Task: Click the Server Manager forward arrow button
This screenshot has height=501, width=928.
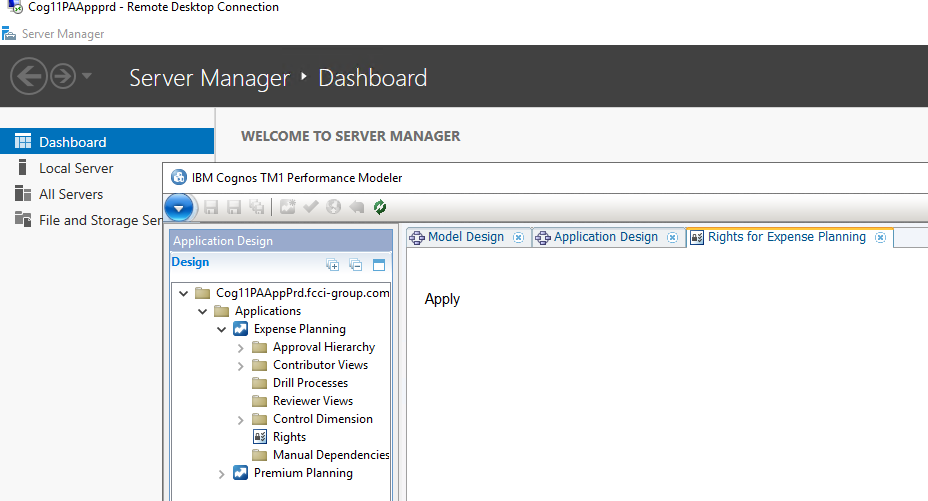Action: point(63,76)
